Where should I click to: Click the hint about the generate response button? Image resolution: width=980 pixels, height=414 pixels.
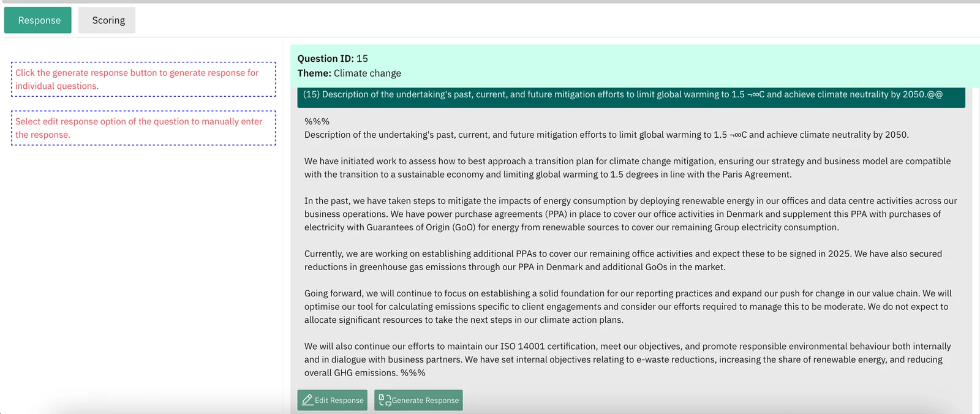click(143, 79)
